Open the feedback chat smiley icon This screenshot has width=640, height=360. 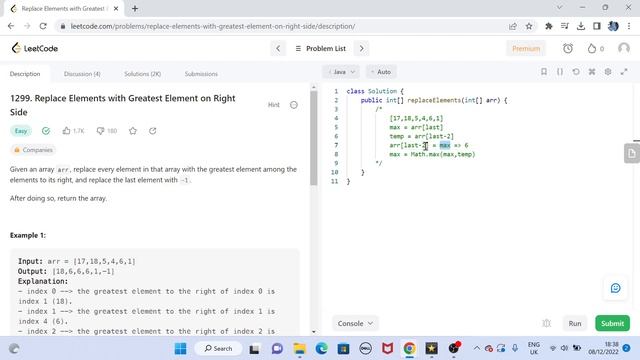[x=616, y=288]
